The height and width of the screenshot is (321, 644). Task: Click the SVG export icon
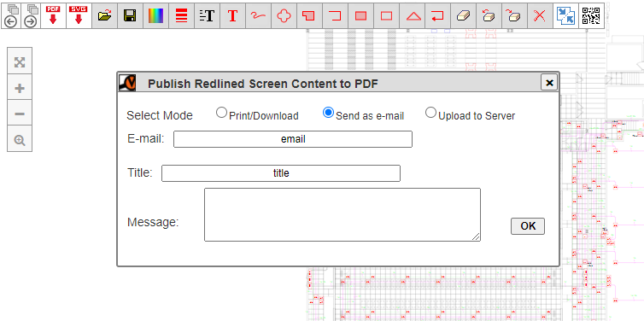coord(79,15)
